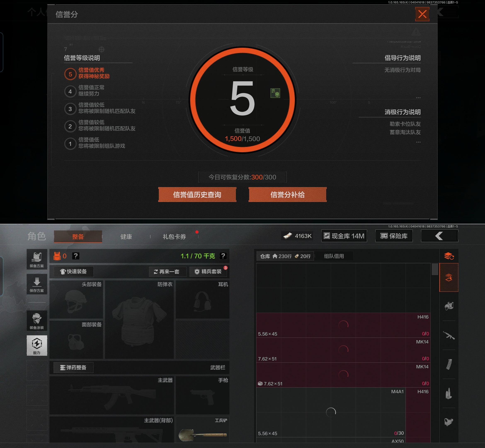Open the 能力 ability icon
The width and height of the screenshot is (485, 448).
(37, 346)
